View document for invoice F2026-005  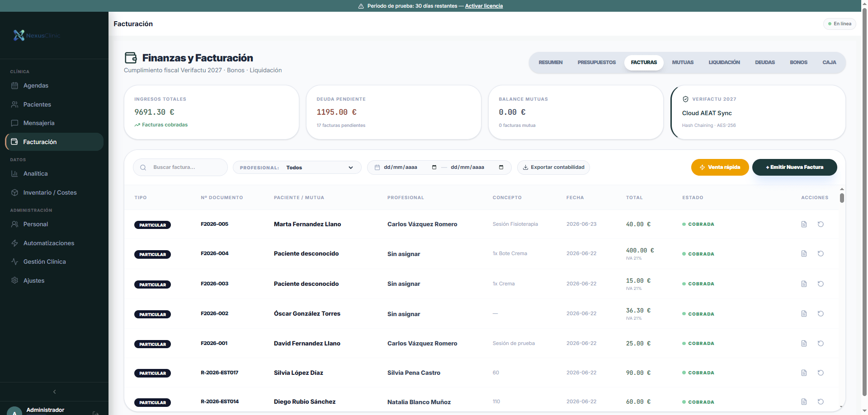pos(804,224)
